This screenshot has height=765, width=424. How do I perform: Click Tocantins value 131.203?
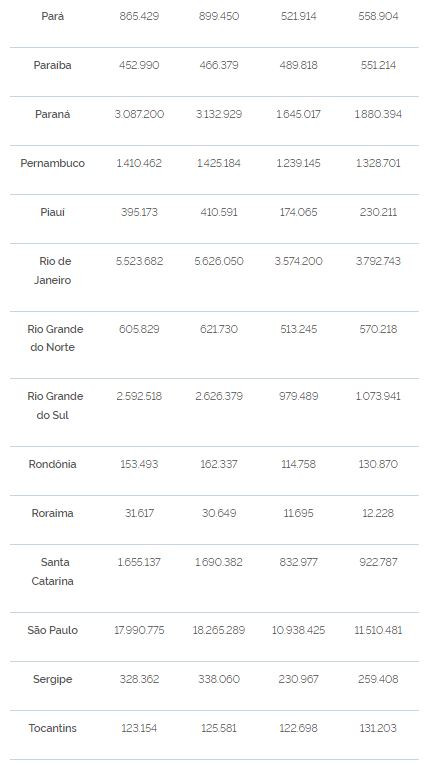(x=378, y=728)
